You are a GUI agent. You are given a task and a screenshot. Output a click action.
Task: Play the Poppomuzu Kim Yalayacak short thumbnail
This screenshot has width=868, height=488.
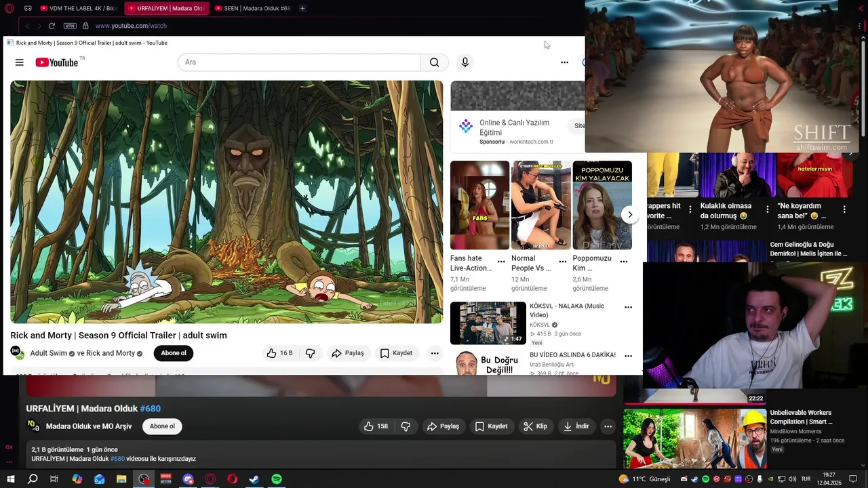(602, 205)
